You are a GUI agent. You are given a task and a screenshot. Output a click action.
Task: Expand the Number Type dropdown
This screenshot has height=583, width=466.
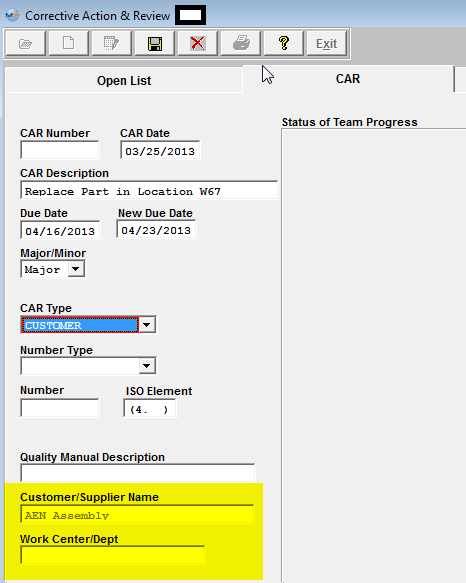click(147, 366)
